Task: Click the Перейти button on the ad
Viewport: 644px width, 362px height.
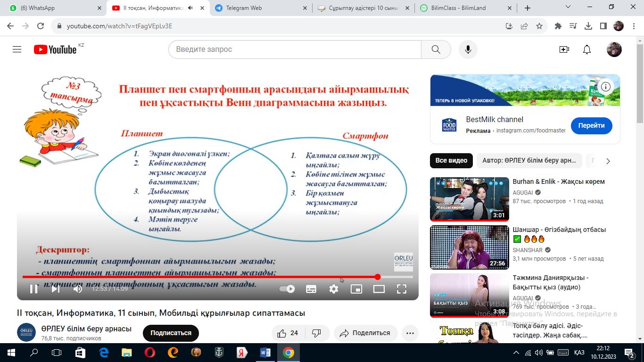Action: 592,126
